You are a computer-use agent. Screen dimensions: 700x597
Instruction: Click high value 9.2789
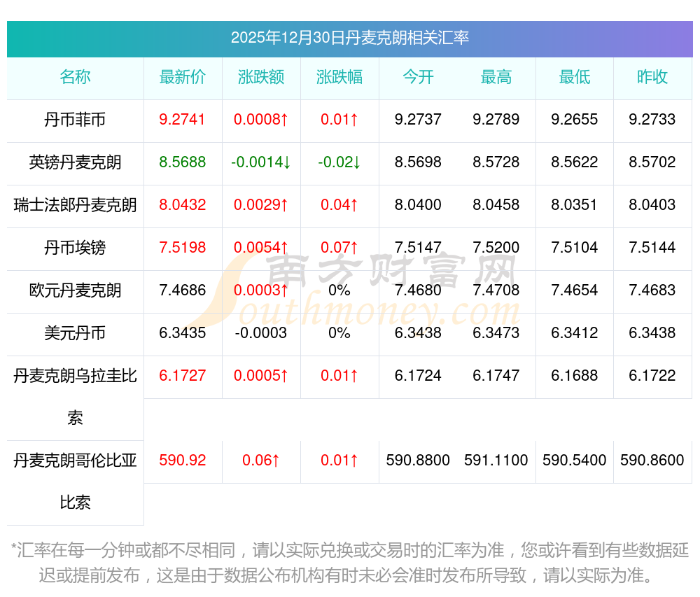[x=496, y=120]
